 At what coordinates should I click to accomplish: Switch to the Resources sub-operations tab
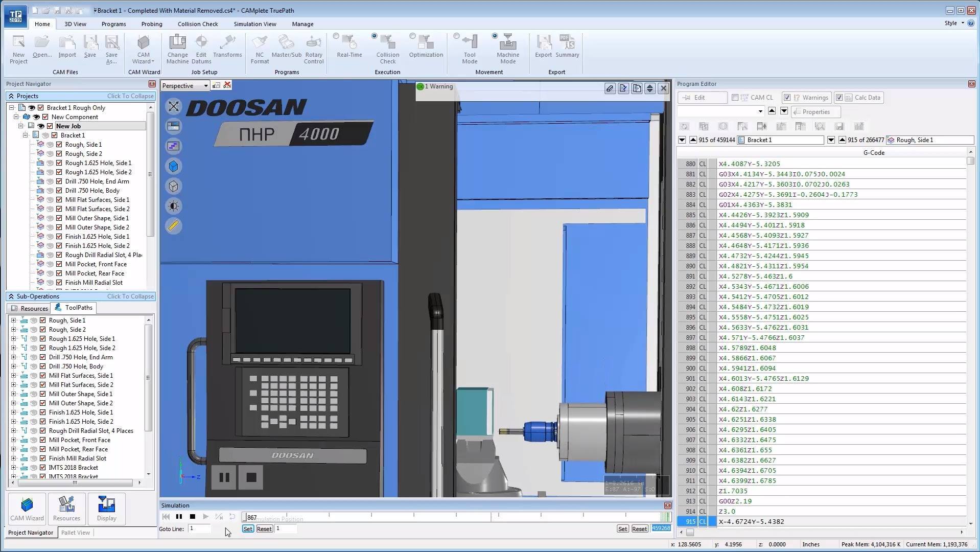[30, 308]
